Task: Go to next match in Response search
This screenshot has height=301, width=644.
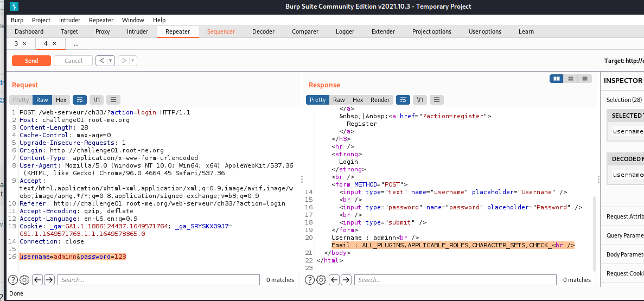Action: (x=346, y=280)
